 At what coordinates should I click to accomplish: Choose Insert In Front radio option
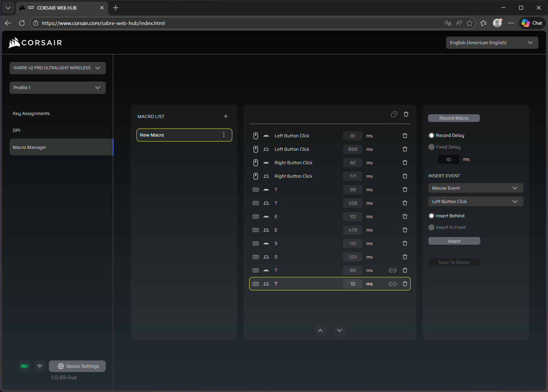pos(431,227)
